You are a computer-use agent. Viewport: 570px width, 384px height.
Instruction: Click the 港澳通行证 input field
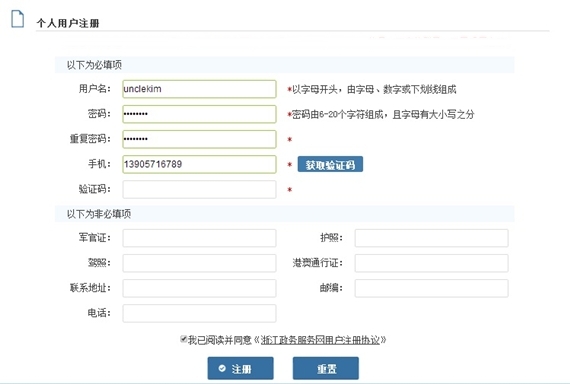pos(431,263)
